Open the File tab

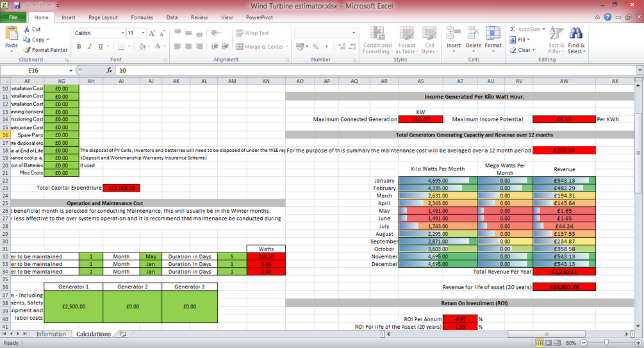[13, 17]
